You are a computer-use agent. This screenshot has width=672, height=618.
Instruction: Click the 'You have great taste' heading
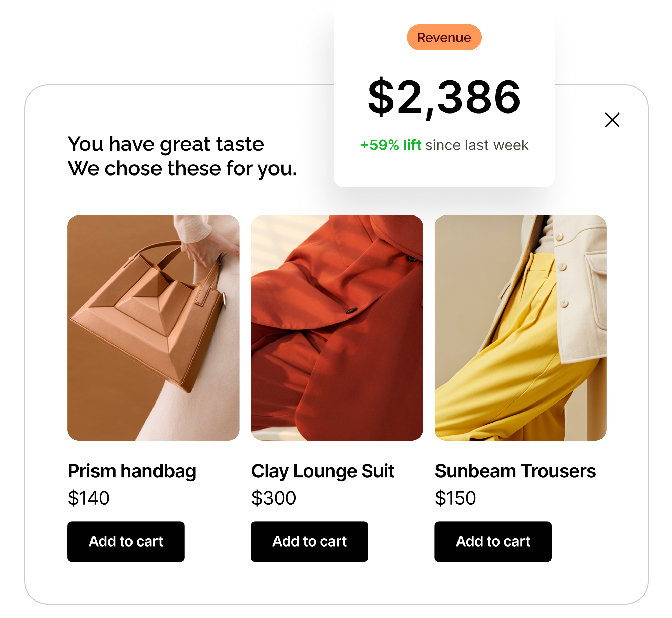click(166, 144)
